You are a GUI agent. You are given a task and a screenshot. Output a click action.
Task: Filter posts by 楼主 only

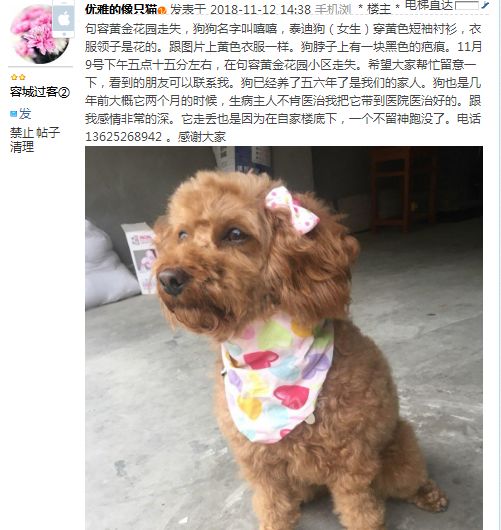click(379, 9)
